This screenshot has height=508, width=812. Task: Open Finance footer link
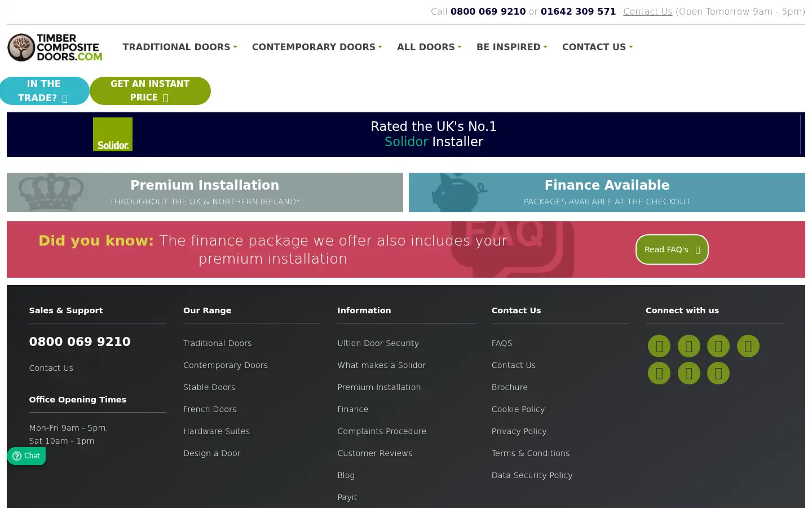[x=353, y=409]
